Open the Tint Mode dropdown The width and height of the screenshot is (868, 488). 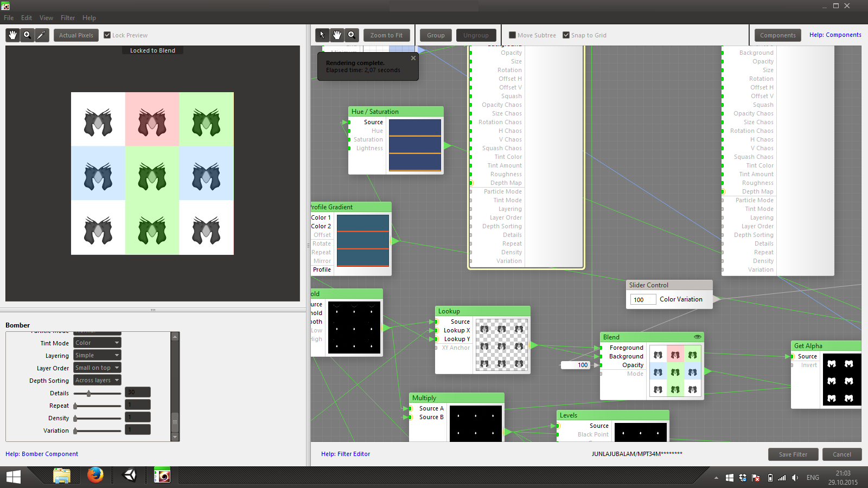tap(97, 343)
